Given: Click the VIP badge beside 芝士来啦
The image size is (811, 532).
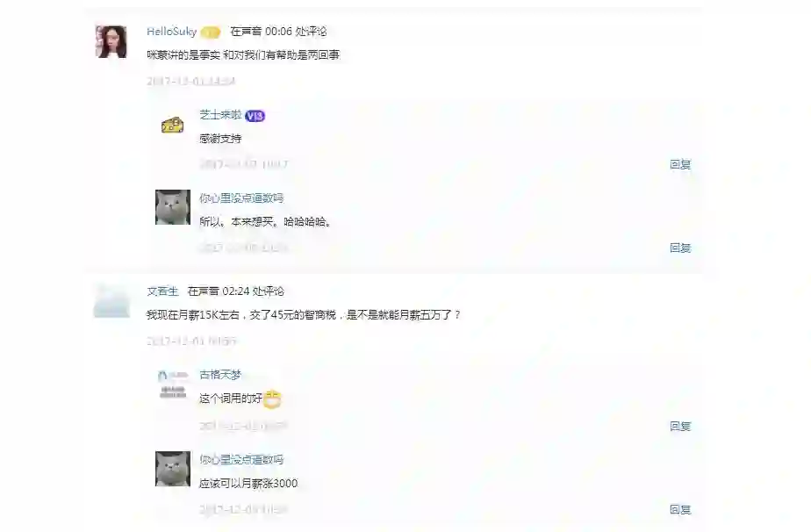Looking at the screenshot, I should [255, 116].
